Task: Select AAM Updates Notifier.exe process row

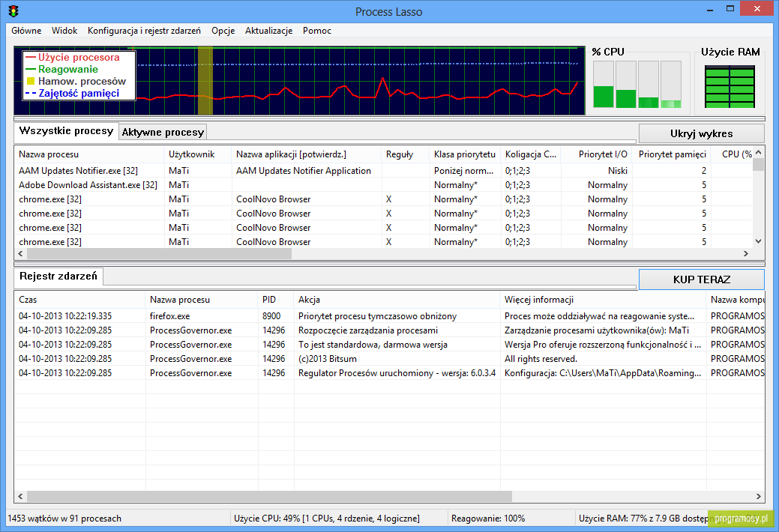Action: coord(383,171)
